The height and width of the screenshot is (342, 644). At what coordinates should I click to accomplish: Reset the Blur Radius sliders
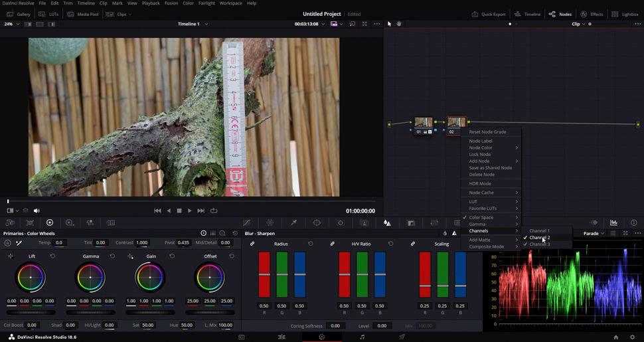311,244
